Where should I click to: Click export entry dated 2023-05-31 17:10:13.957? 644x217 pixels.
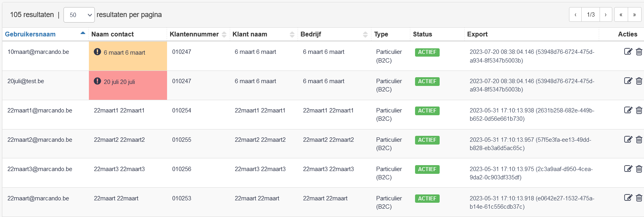click(530, 144)
